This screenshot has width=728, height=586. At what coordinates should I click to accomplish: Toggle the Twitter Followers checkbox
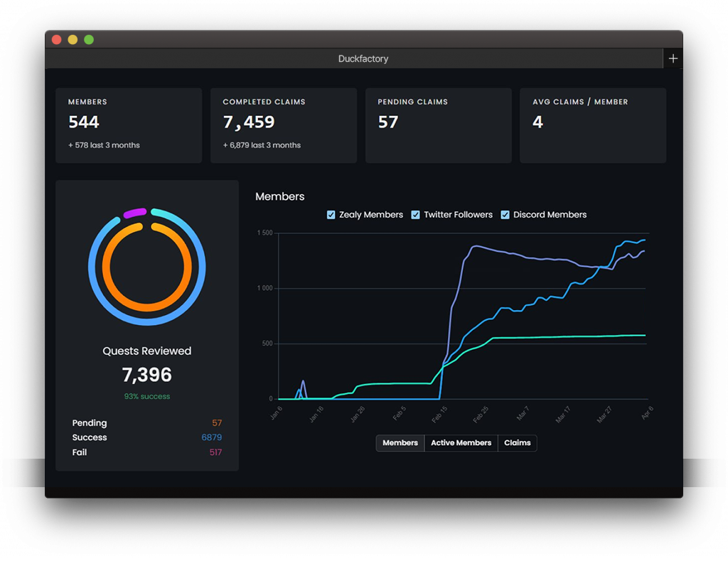416,215
